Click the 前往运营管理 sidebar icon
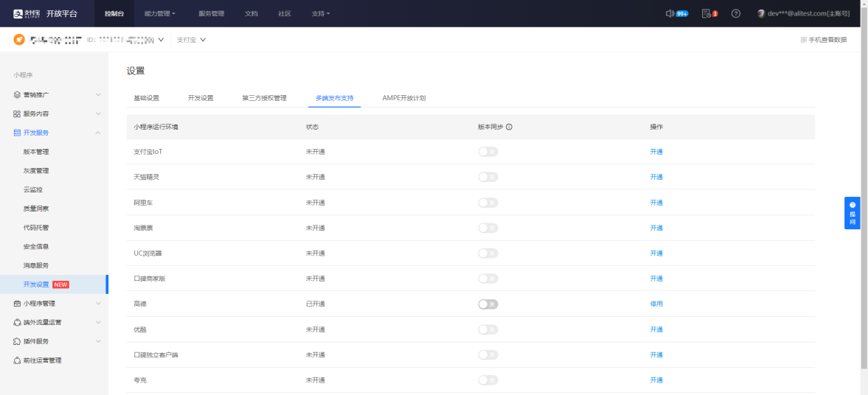 (17, 360)
